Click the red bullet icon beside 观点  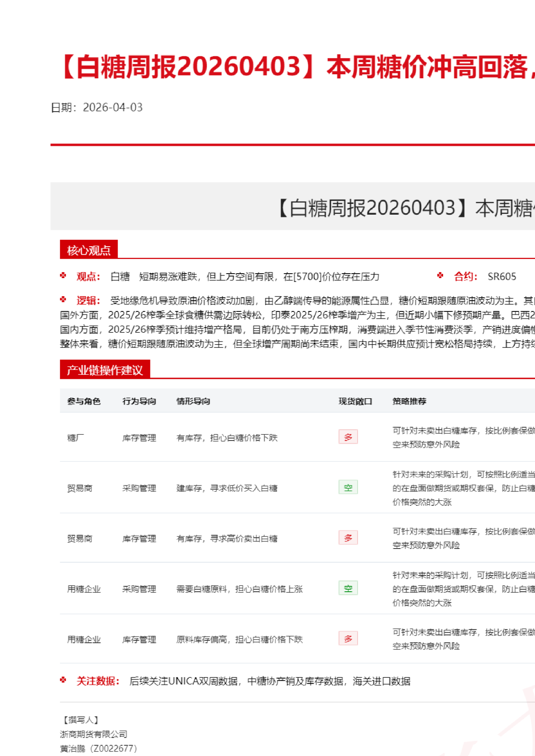[x=63, y=276]
